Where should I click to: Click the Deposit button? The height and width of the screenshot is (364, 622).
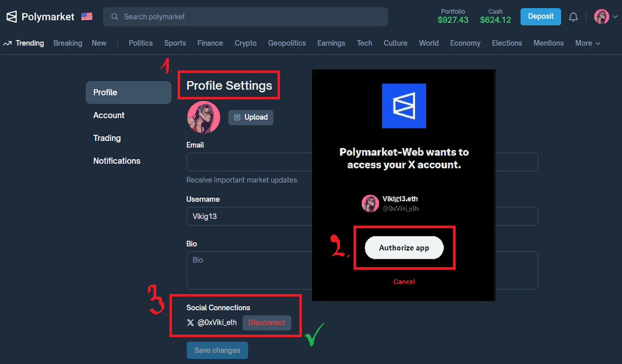541,16
